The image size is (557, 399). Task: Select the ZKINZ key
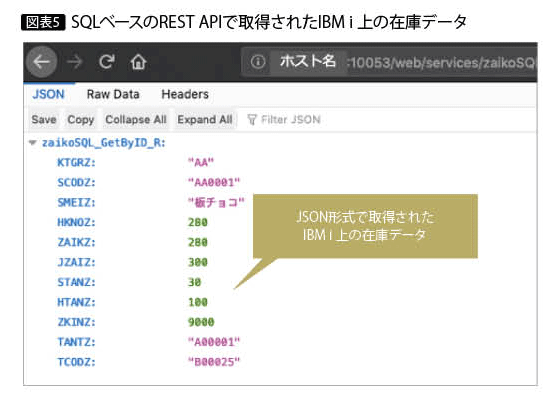click(x=76, y=322)
